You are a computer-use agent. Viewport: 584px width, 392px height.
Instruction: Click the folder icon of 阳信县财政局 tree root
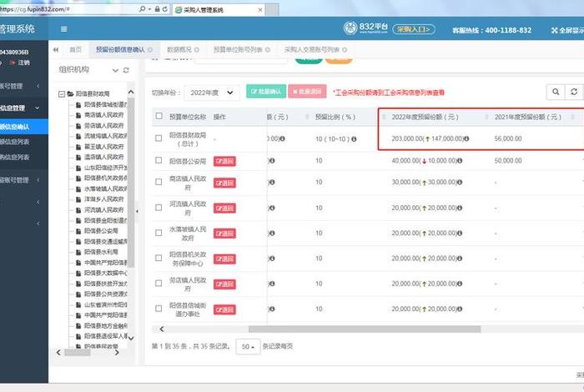click(x=70, y=93)
